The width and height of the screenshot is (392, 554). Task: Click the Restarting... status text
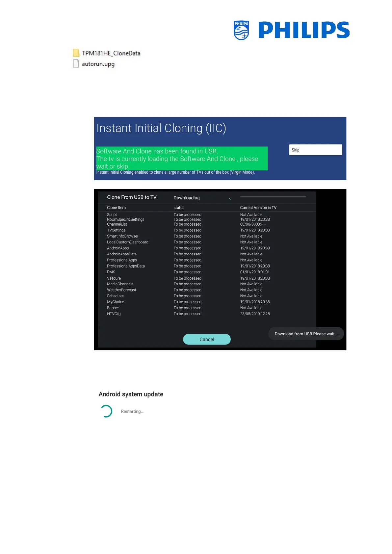tap(132, 412)
